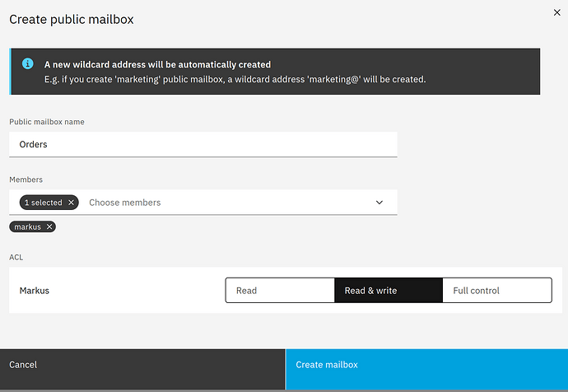Click the ACL section label
This screenshot has width=568, height=392.
tap(16, 257)
